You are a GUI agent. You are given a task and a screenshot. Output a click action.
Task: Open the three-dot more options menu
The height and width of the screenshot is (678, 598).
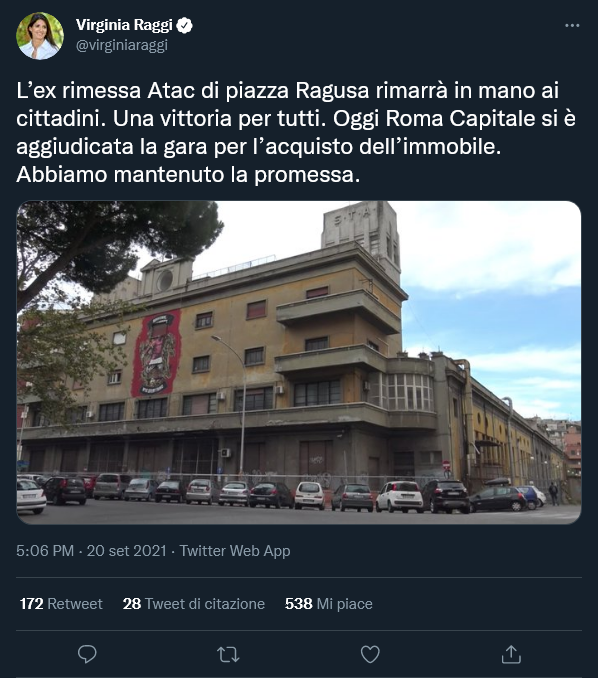[572, 26]
